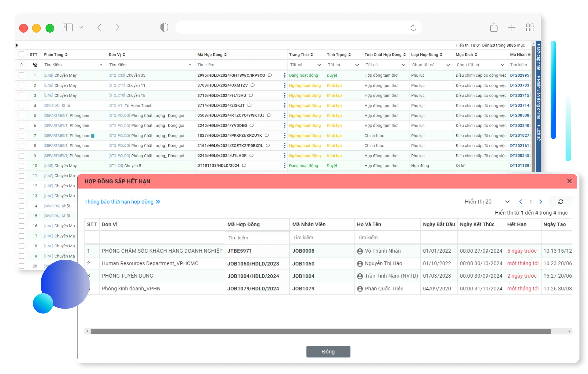Select the checkbox for row 13
The height and width of the screenshot is (374, 588).
[21, 196]
